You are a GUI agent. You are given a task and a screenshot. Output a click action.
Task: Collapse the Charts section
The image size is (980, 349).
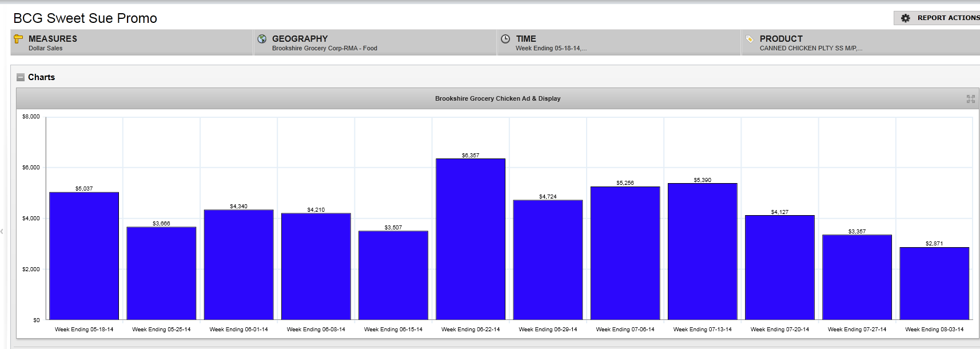21,77
